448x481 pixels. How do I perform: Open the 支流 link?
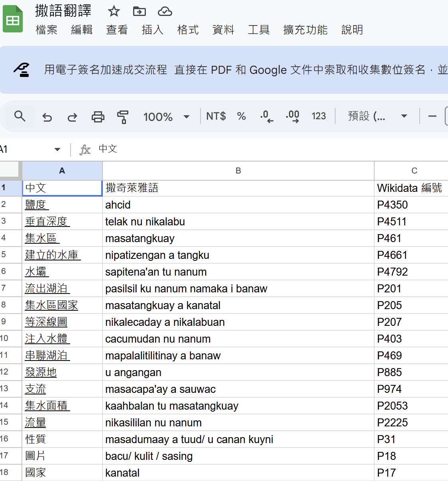(35, 389)
